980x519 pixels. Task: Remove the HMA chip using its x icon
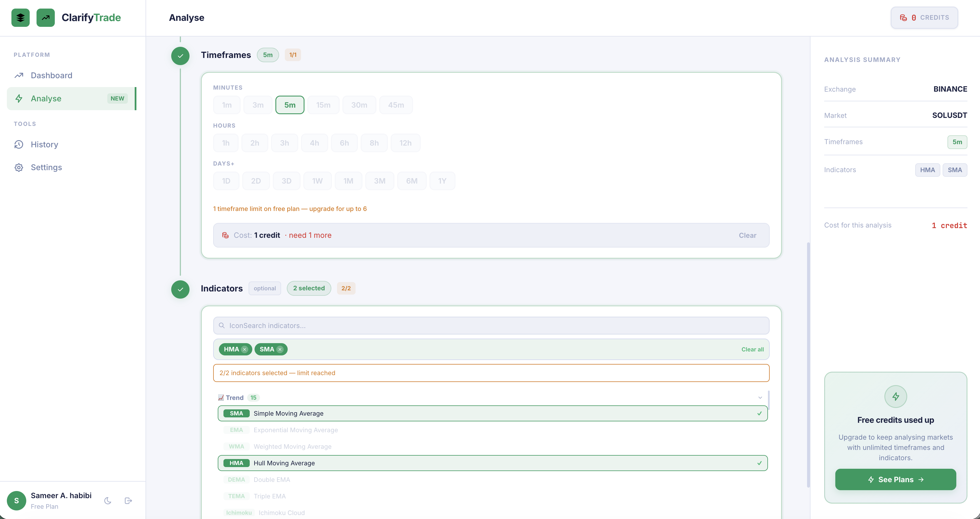pyautogui.click(x=245, y=349)
